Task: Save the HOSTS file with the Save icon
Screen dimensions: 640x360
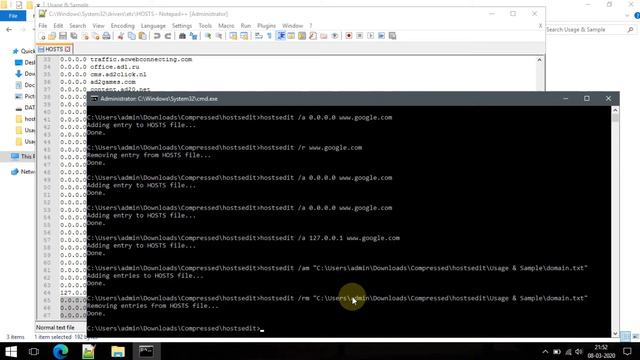Action: point(63,36)
